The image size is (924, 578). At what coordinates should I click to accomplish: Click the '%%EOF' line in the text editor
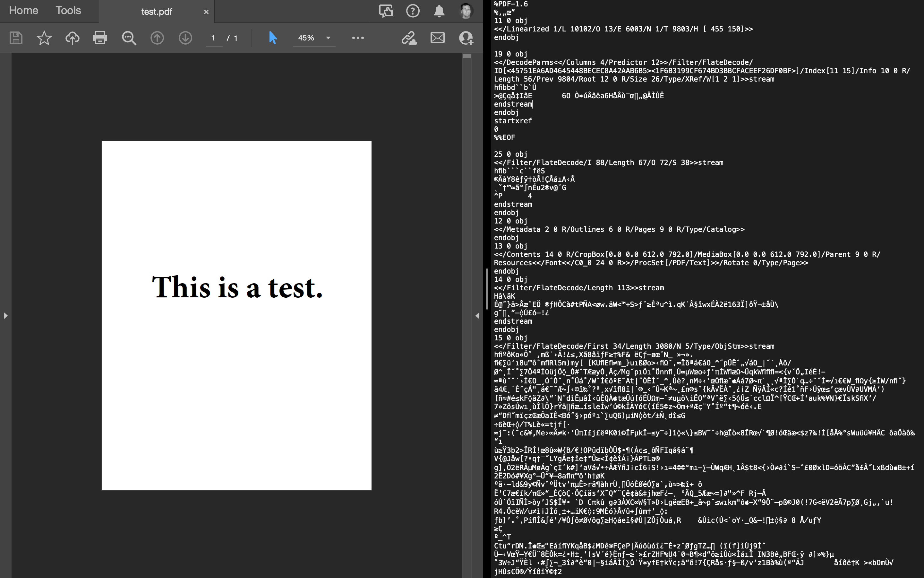tap(504, 138)
